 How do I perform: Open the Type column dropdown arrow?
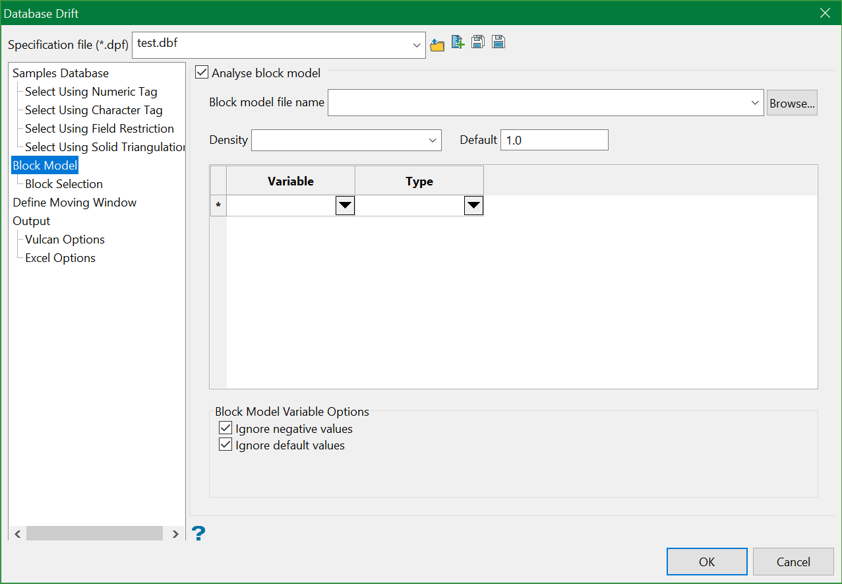coord(473,206)
